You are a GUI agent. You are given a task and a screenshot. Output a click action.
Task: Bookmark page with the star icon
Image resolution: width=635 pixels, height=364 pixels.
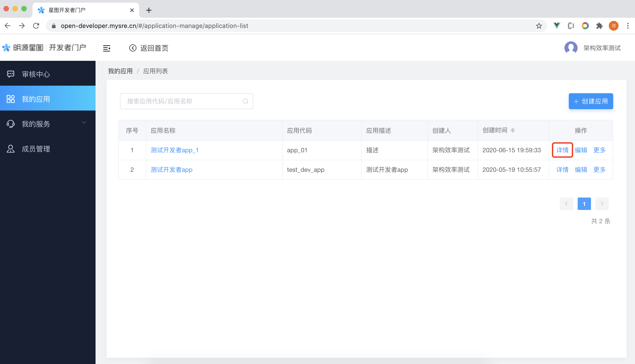[x=539, y=26]
